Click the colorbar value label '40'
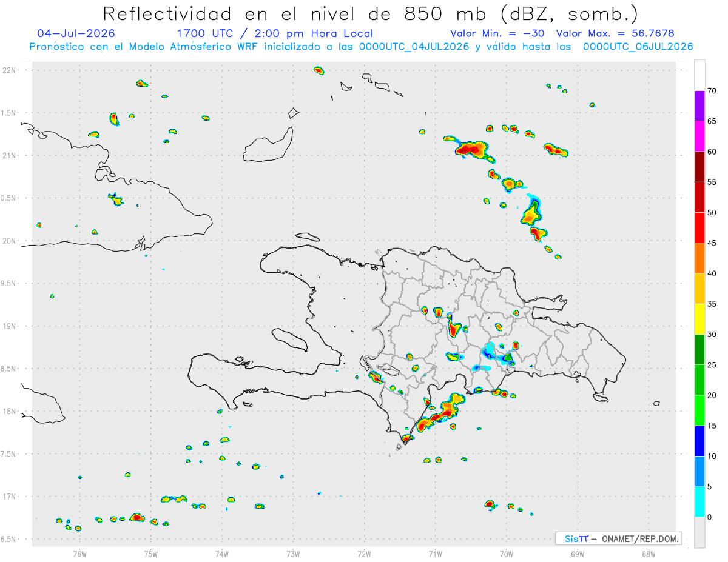The height and width of the screenshot is (562, 728). pyautogui.click(x=712, y=273)
